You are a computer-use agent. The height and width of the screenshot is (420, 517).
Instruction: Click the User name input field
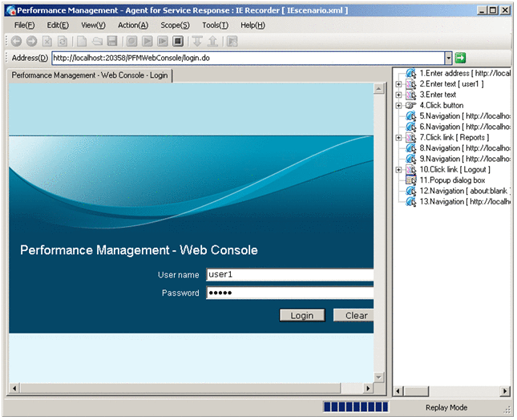click(x=289, y=274)
